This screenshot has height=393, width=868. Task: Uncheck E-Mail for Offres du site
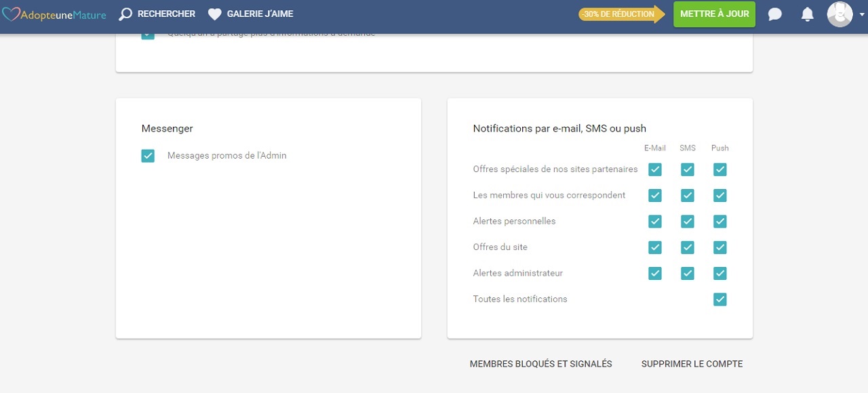(654, 247)
